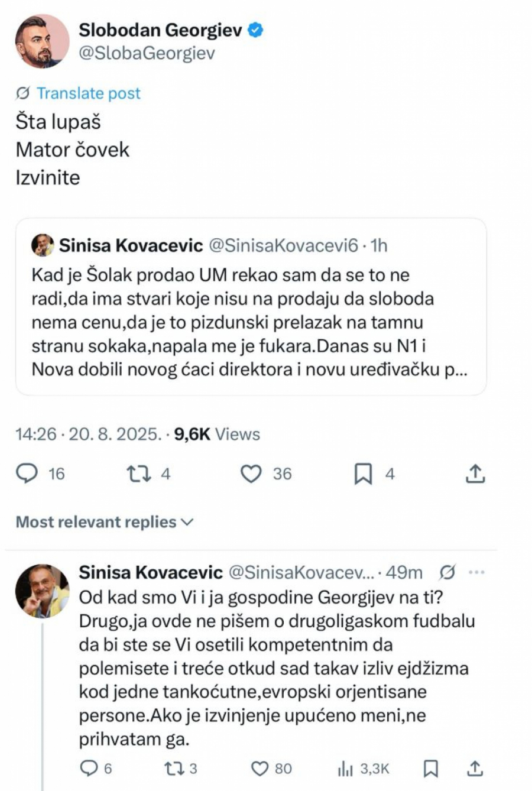Open Sinisa Kovacevic's avatar in the quoted post
Image resolution: width=532 pixels, height=791 pixels.
pyautogui.click(x=43, y=244)
